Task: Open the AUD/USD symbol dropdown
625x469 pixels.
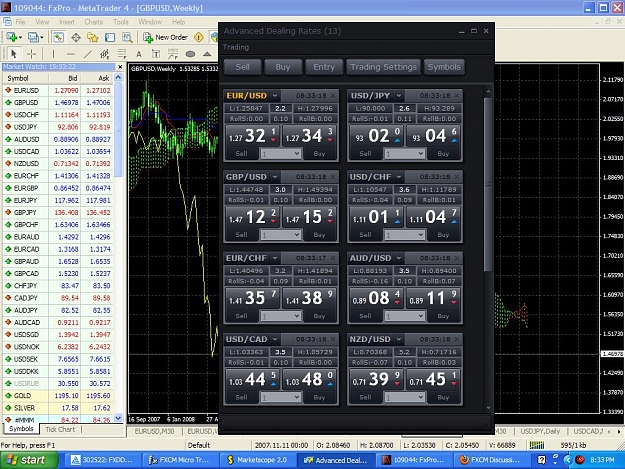Action: click(399, 258)
